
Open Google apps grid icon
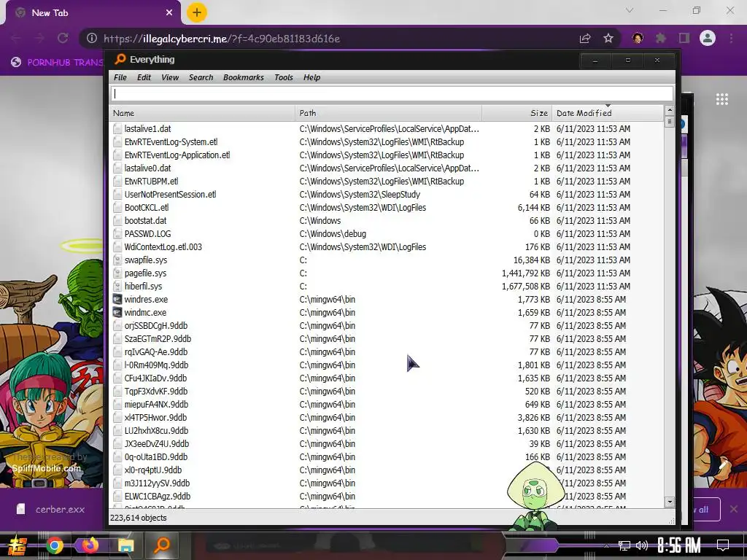[721, 99]
